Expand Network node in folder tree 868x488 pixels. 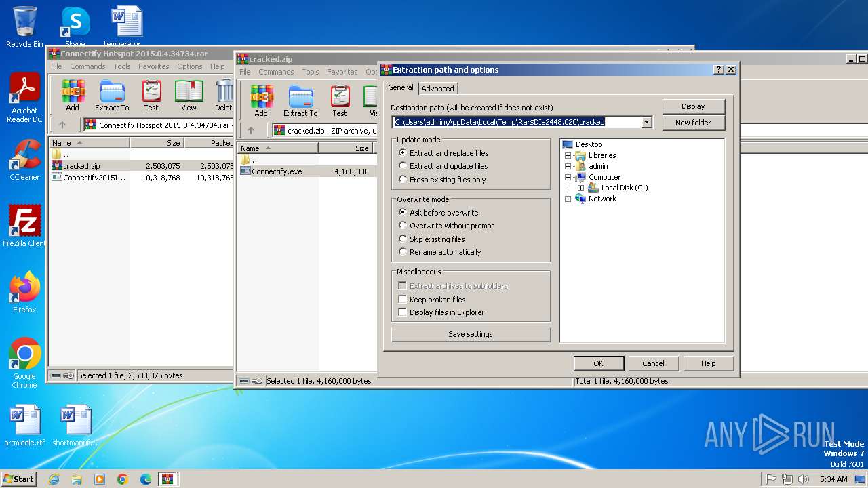coord(568,199)
